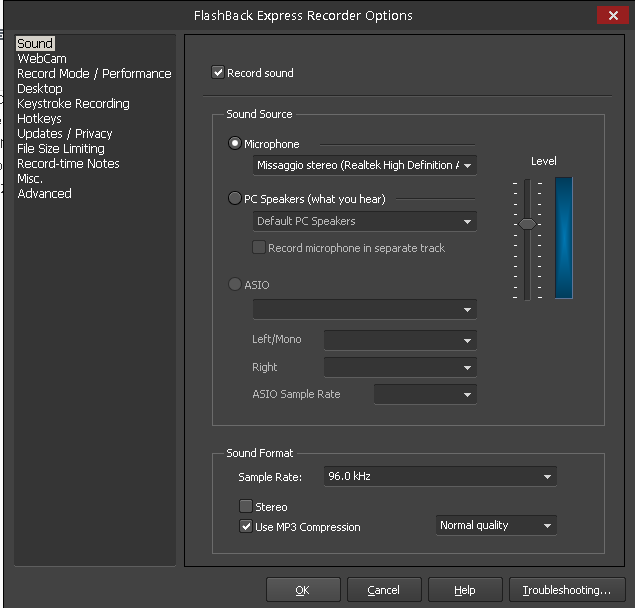635x608 pixels.
Task: Open the 96.0 kHz Sample Rate dropdown
Action: coord(440,476)
